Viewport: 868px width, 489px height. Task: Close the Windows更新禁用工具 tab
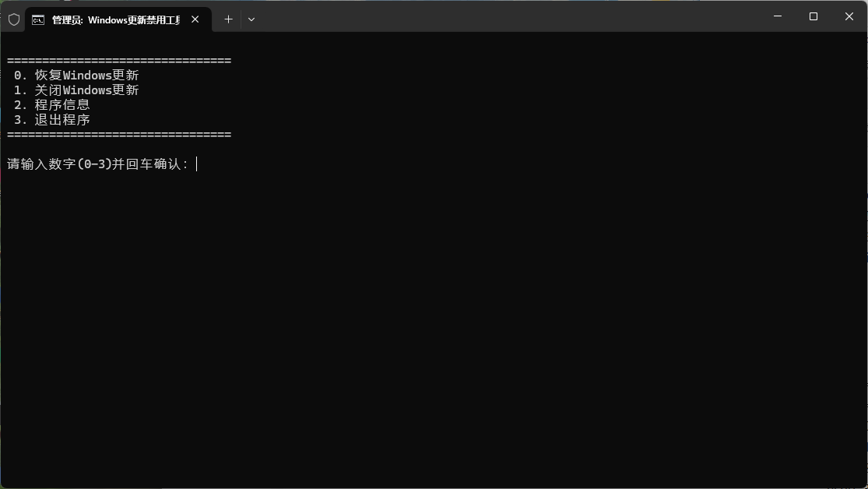[195, 19]
